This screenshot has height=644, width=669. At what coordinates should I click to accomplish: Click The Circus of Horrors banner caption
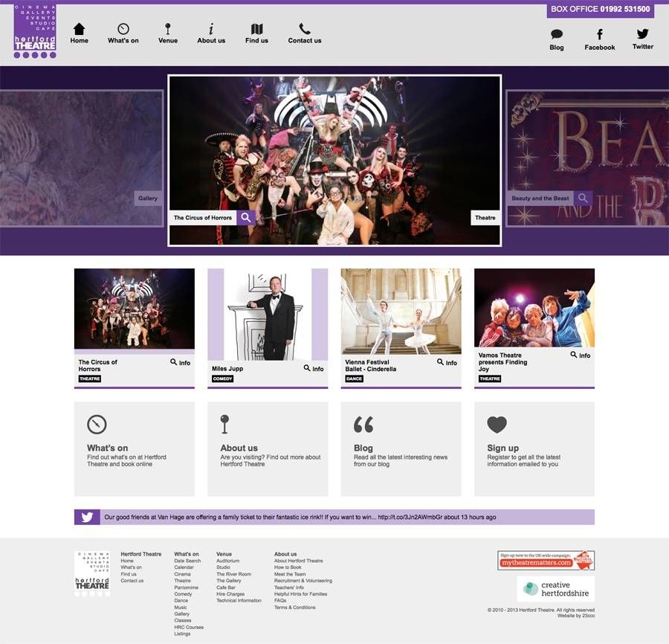click(x=203, y=218)
